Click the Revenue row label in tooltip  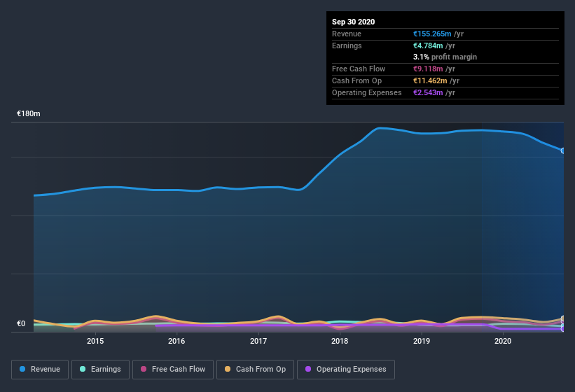click(x=347, y=34)
